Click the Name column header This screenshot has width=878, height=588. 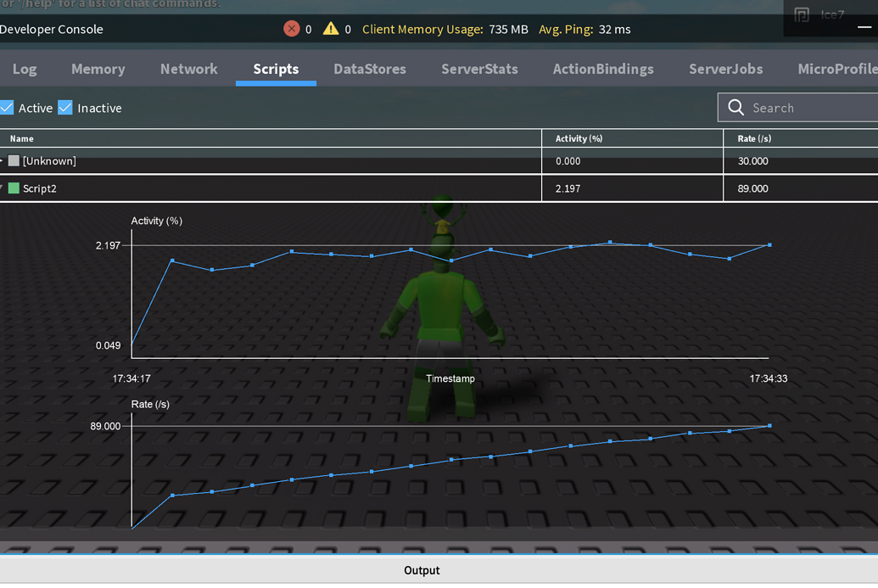pos(22,138)
